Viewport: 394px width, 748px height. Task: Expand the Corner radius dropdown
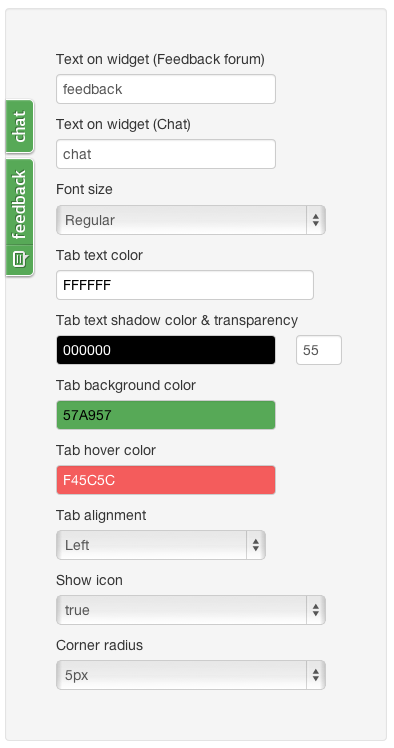pyautogui.click(x=191, y=675)
